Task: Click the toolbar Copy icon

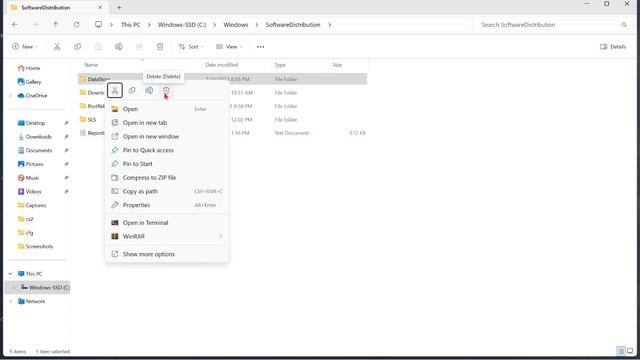Action: [78, 47]
